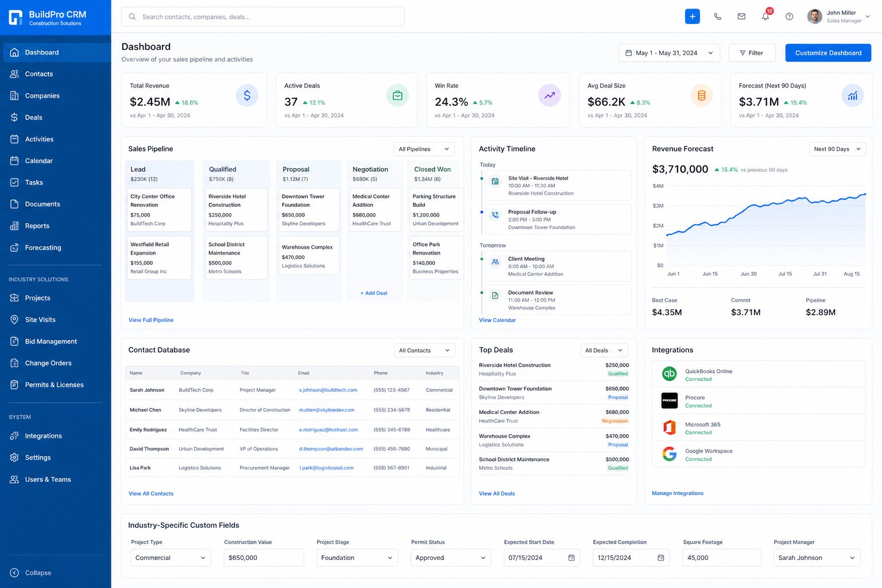Expand user menu chevron beside John Miller

pos(868,17)
